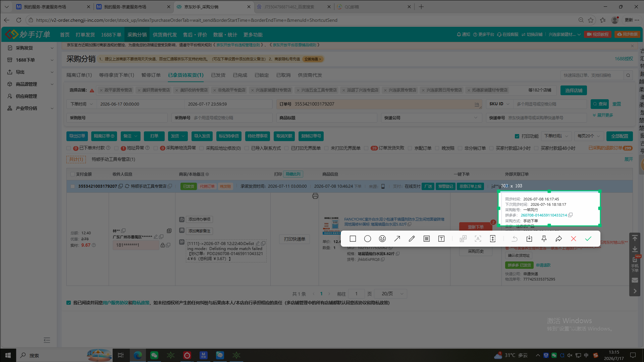The image size is (644, 362).
Task: Switch to the 等待拿货下单(1) tab
Action: 116,75
